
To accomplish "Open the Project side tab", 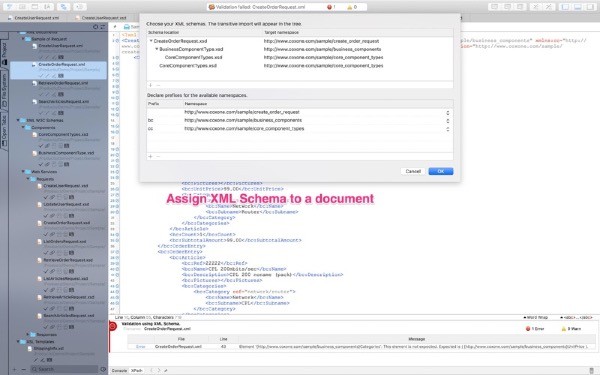I will coord(4,54).
